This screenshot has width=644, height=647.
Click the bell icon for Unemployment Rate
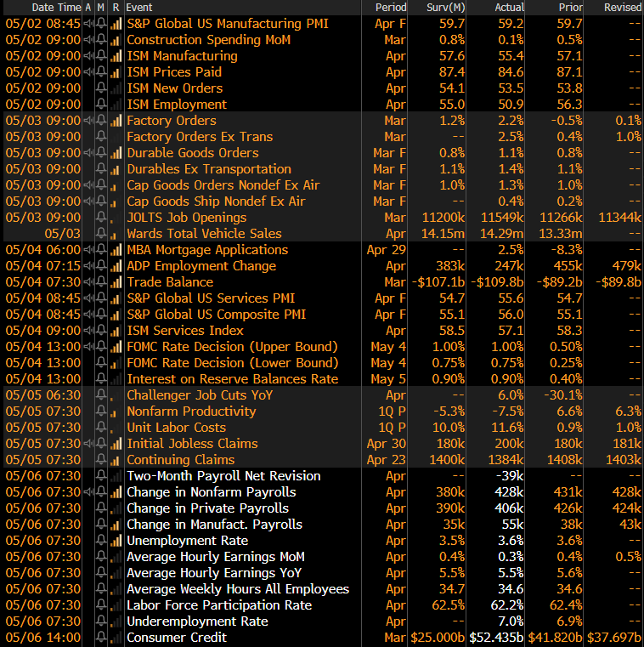(x=102, y=541)
